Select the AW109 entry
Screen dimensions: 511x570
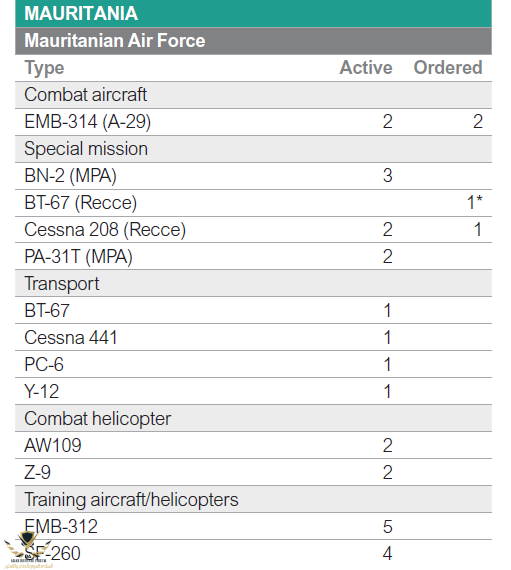point(53,446)
